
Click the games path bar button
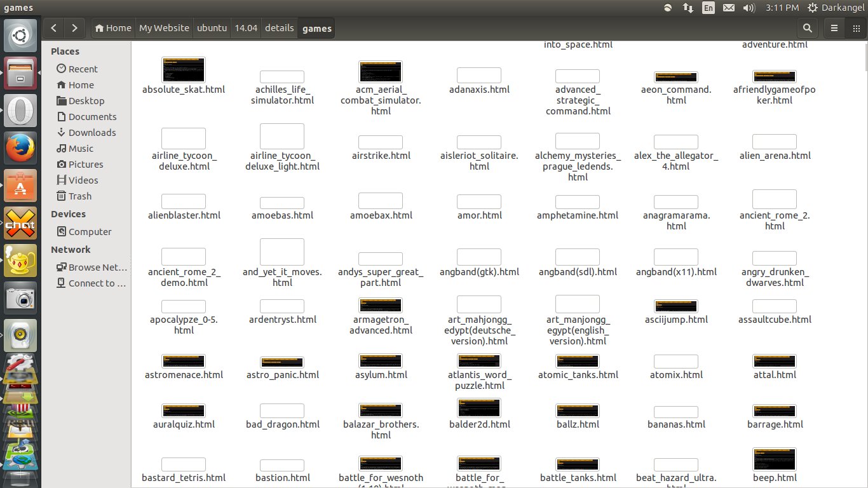click(x=316, y=28)
